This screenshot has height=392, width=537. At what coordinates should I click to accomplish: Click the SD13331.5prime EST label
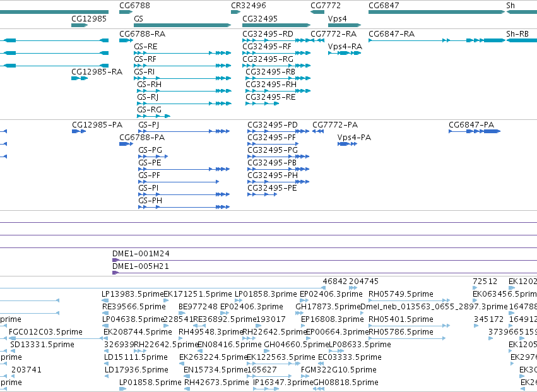pos(42,345)
